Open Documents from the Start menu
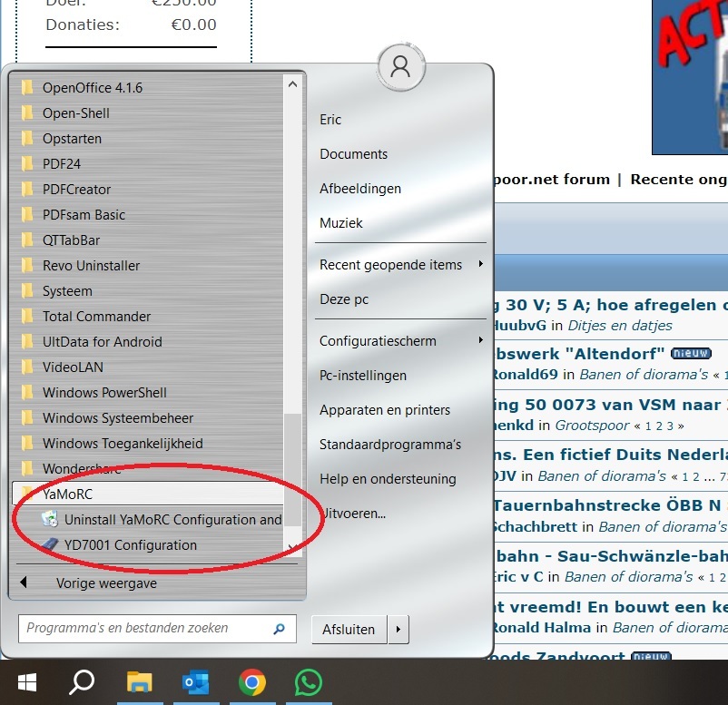 [354, 154]
